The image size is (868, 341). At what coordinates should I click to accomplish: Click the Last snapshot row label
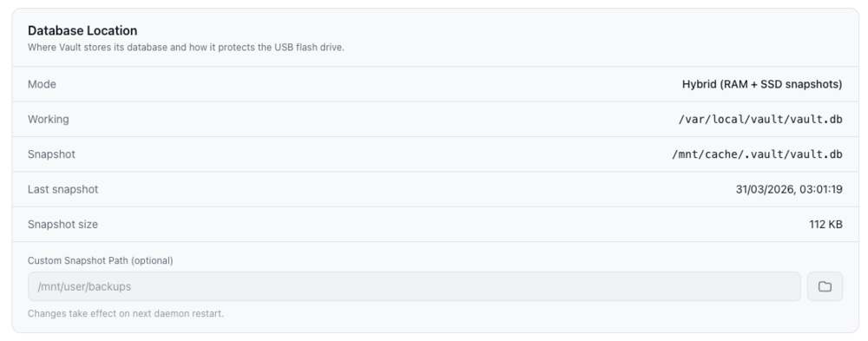tap(63, 189)
